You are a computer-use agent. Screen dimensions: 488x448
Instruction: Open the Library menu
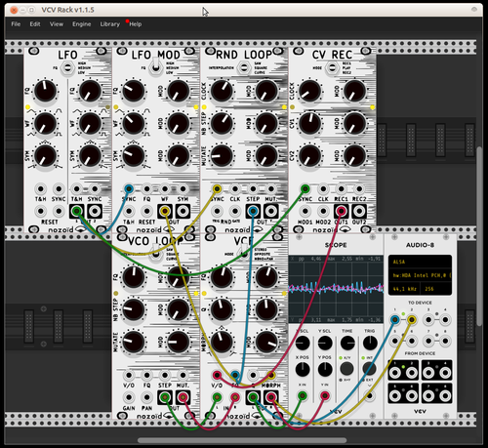(110, 24)
